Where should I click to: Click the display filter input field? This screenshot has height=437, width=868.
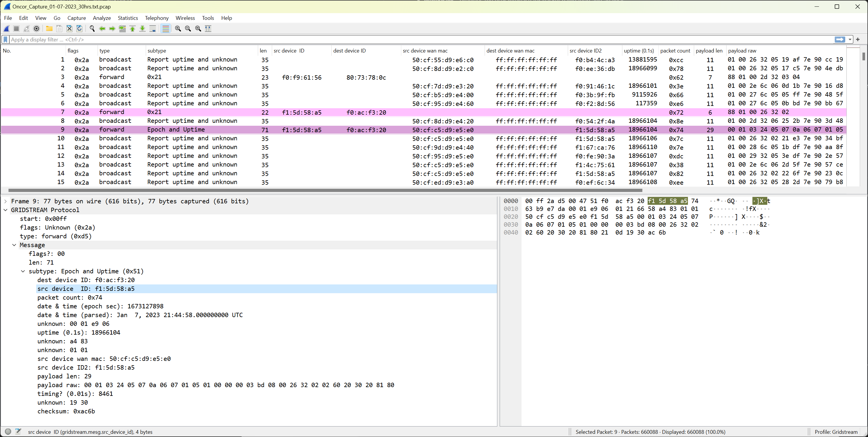coord(421,39)
